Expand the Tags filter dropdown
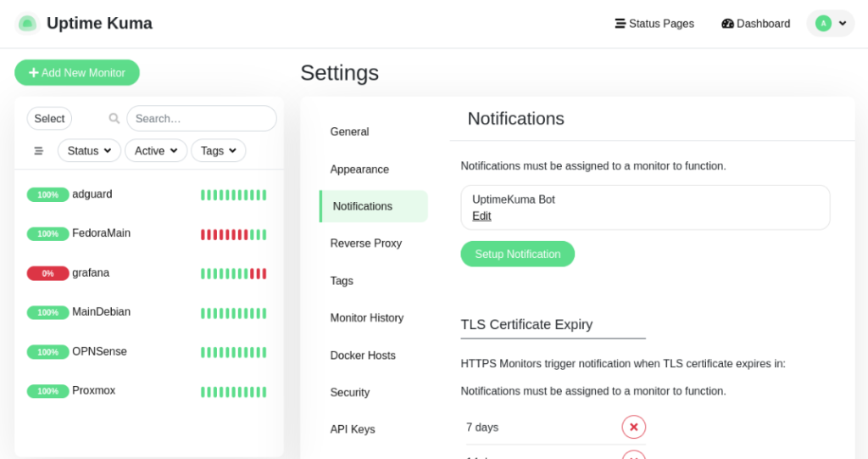Viewport: 868px width, 459px height. 218,151
